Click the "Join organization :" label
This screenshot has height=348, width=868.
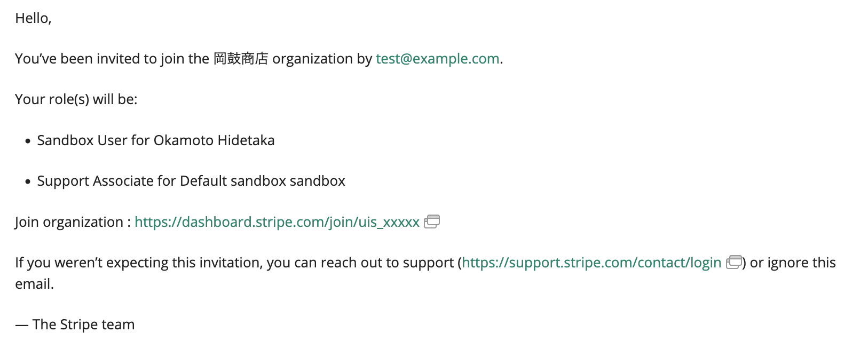coord(73,222)
